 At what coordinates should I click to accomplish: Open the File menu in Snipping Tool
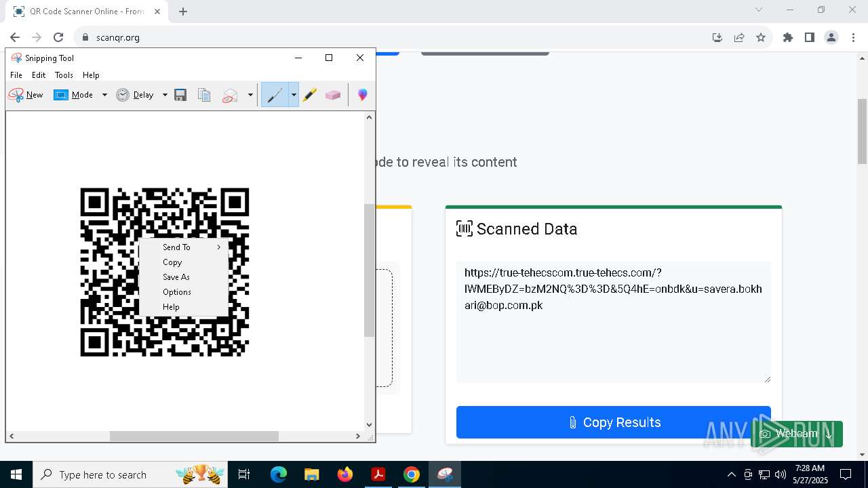[x=16, y=75]
